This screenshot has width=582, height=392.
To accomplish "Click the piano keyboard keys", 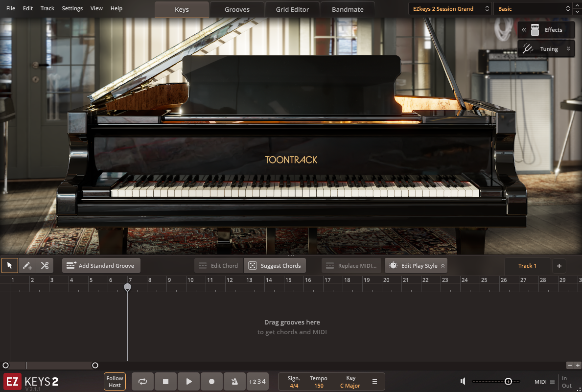I will [295, 185].
